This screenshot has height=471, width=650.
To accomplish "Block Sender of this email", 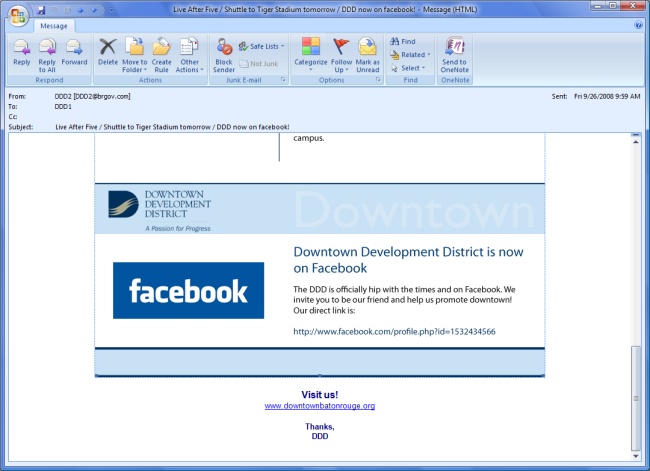I will coord(224,52).
